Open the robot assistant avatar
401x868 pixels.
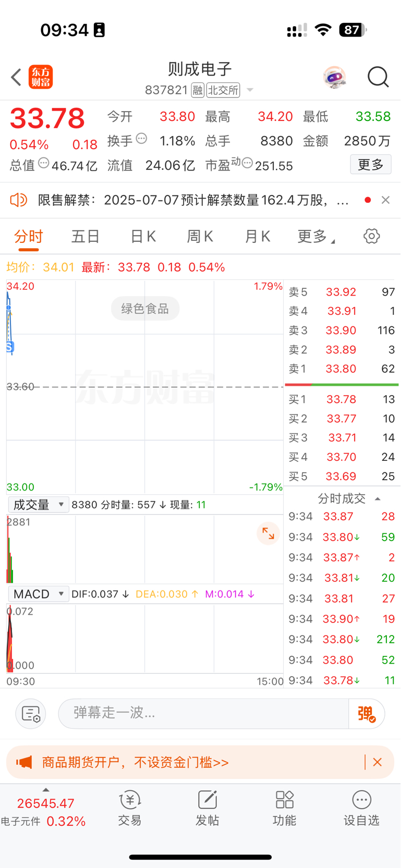tap(334, 78)
